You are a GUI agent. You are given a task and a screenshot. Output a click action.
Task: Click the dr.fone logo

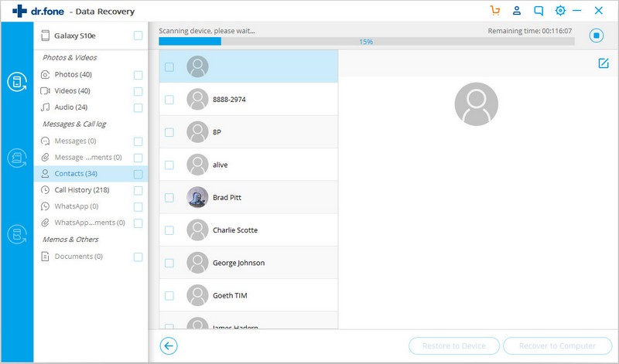point(38,11)
